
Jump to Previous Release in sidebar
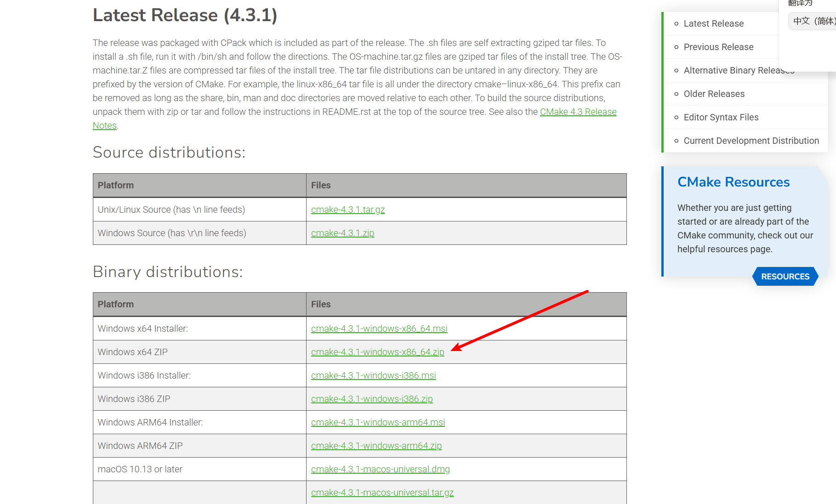718,47
